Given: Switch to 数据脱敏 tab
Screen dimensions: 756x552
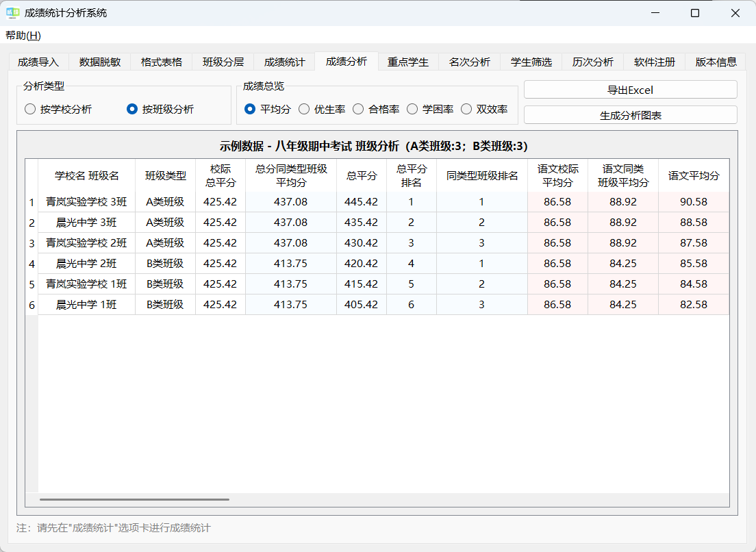Looking at the screenshot, I should click(x=100, y=62).
